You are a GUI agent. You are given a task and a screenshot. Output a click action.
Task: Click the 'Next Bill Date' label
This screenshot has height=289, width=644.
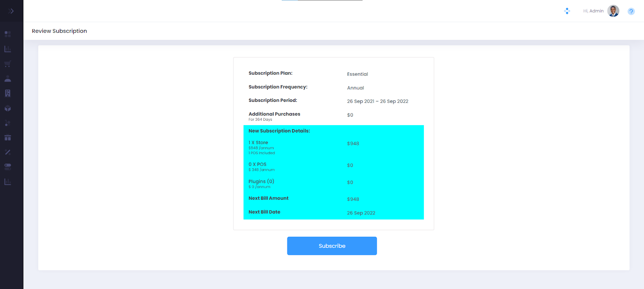[264, 212]
